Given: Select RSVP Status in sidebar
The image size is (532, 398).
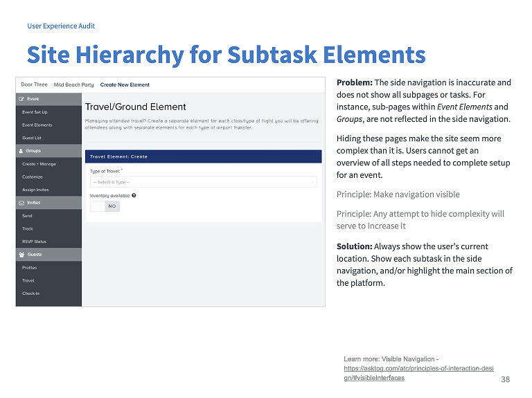Looking at the screenshot, I should click(34, 242).
